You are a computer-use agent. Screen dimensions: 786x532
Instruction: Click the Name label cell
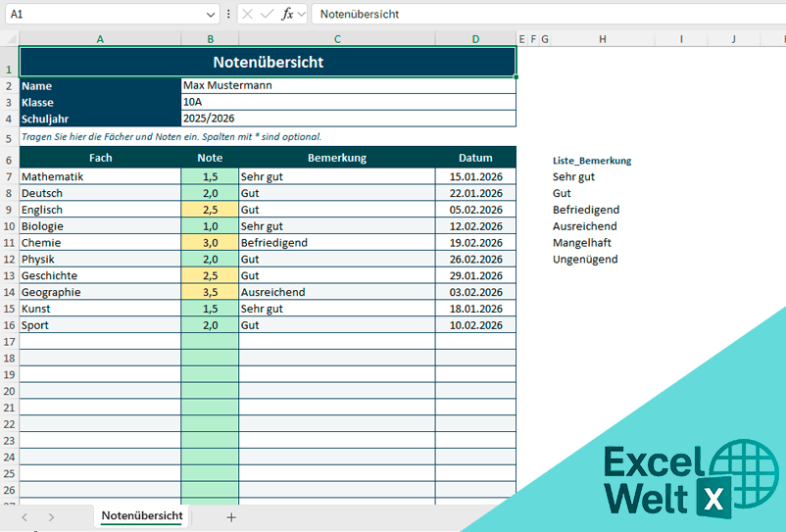tap(100, 85)
